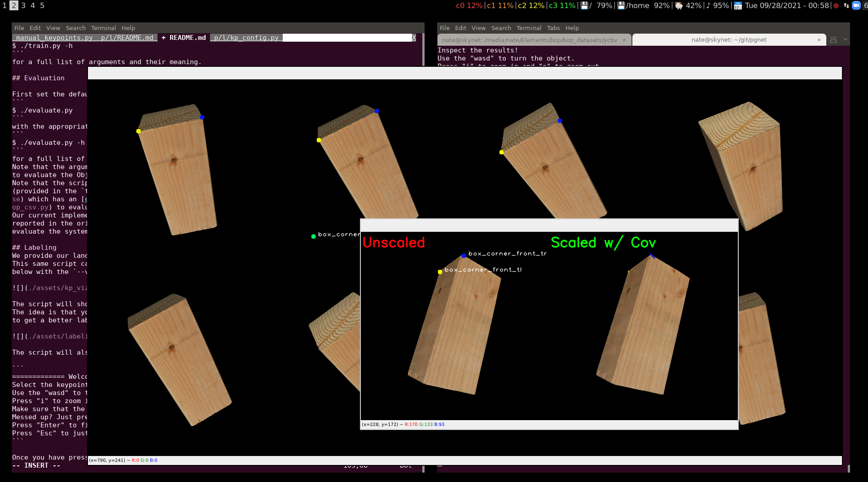Open View menu in right terminal window
Viewport: 868px width, 482px height.
(x=478, y=28)
